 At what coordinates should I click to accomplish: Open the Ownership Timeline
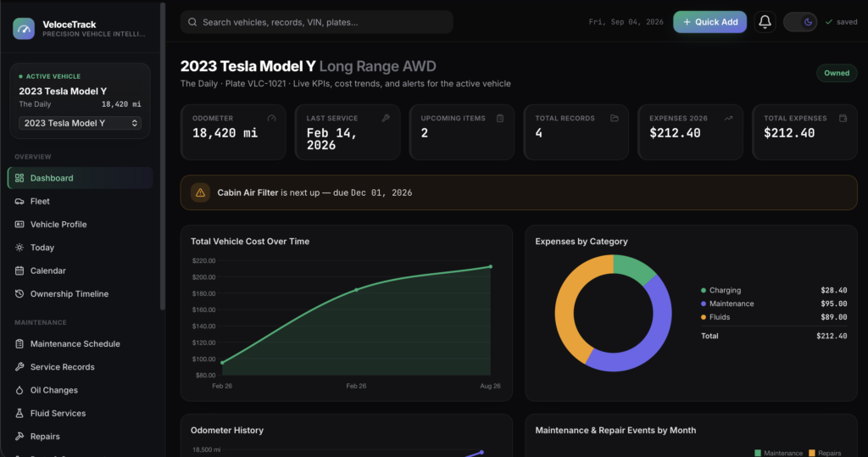[81, 293]
